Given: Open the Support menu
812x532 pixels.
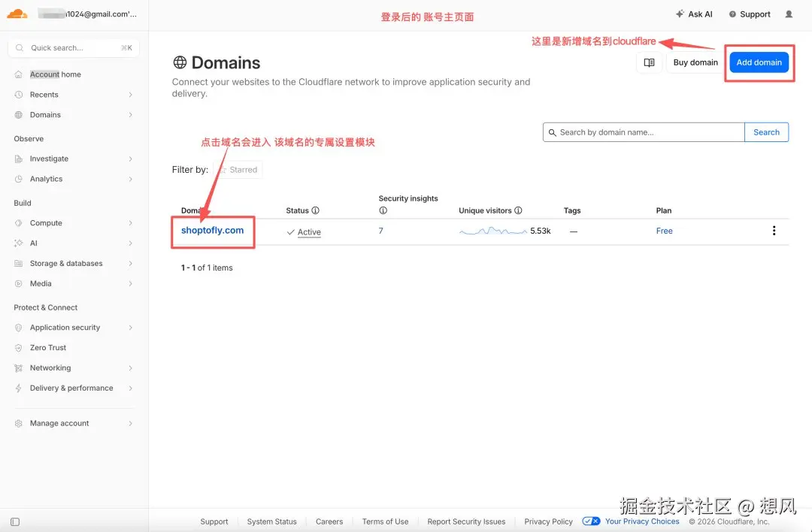Looking at the screenshot, I should (x=750, y=14).
